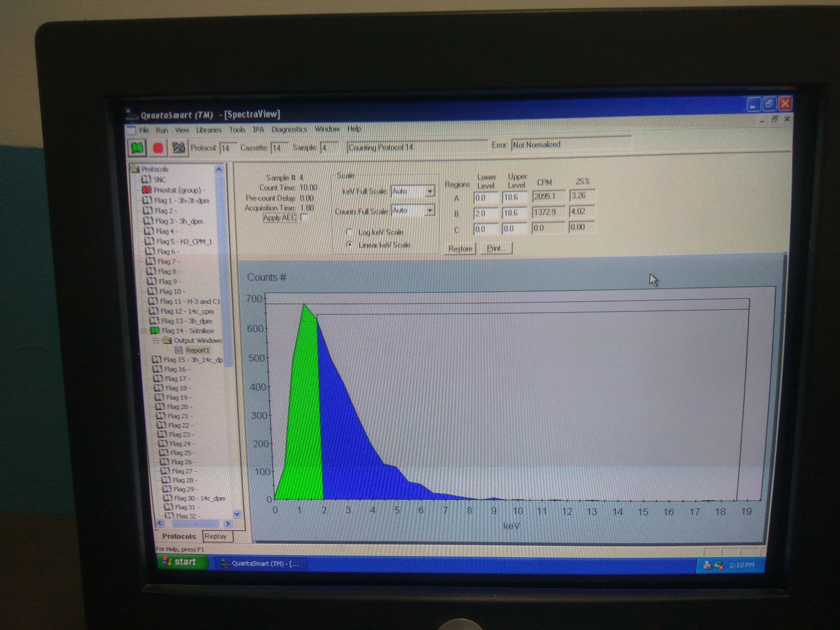Viewport: 840px width, 630px height.
Task: Click Region C Lower Level field
Action: click(x=486, y=229)
